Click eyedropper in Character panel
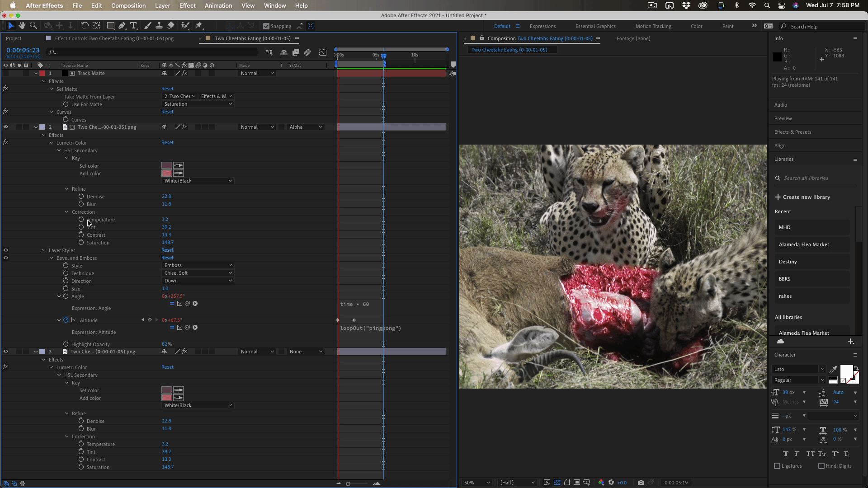868x488 pixels. [x=833, y=369]
